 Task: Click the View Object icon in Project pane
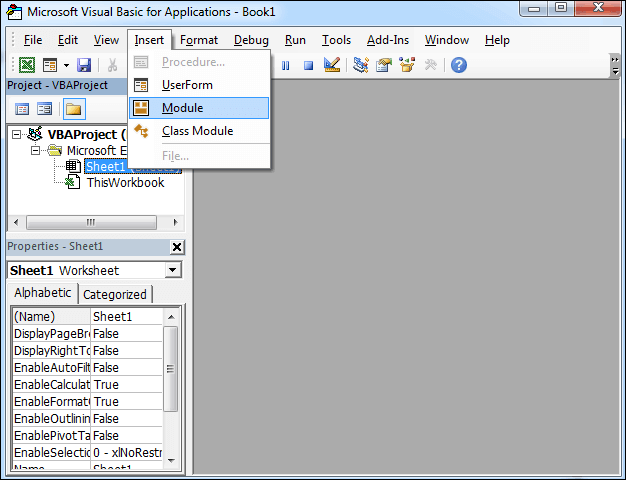(x=44, y=109)
